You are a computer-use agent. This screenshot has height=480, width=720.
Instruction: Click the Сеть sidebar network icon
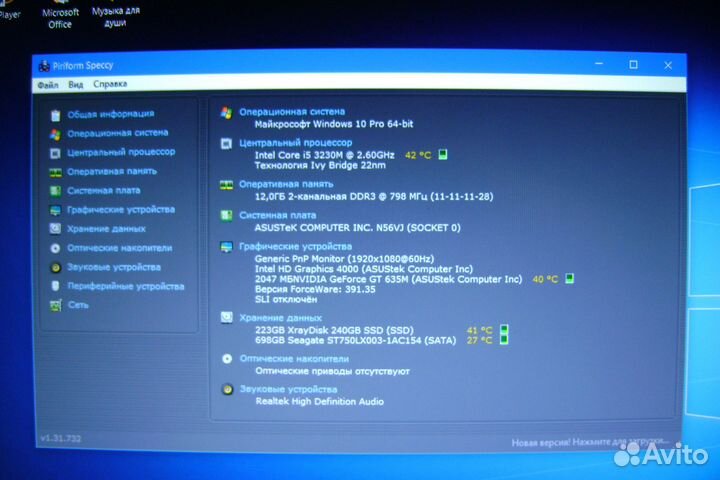56,305
